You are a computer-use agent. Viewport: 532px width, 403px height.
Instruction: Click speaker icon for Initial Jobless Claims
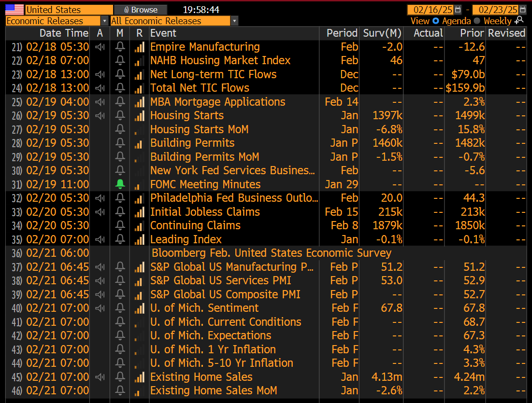[x=100, y=212]
